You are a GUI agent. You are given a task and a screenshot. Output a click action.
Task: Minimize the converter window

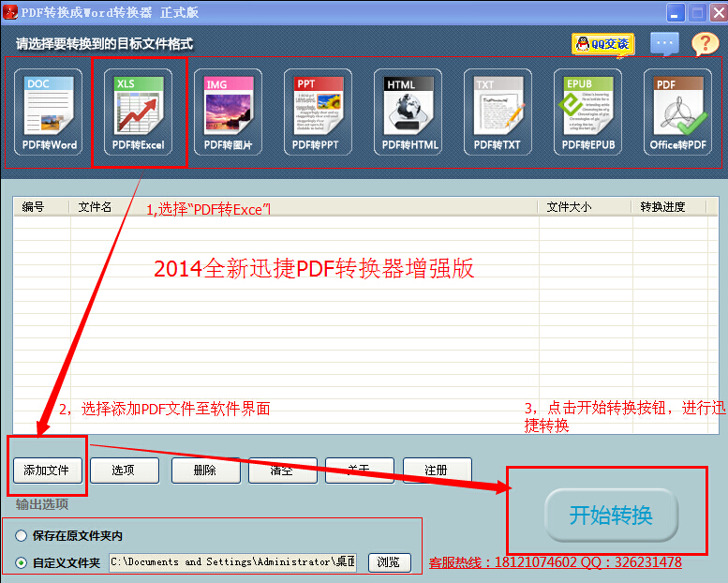676,12
